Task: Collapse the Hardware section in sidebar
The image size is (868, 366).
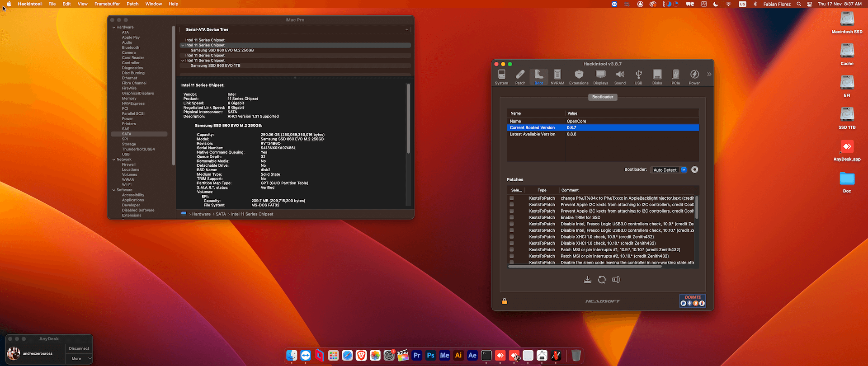Action: pyautogui.click(x=114, y=28)
